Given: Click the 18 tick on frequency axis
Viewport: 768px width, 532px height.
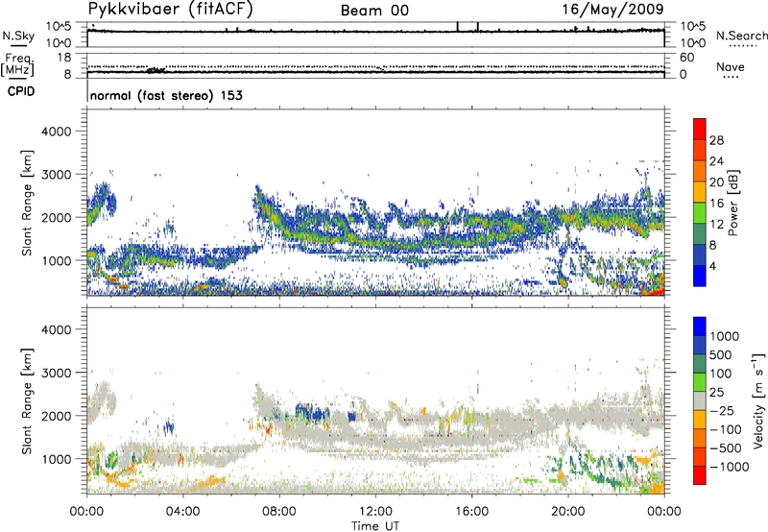Looking at the screenshot, I should coord(64,58).
